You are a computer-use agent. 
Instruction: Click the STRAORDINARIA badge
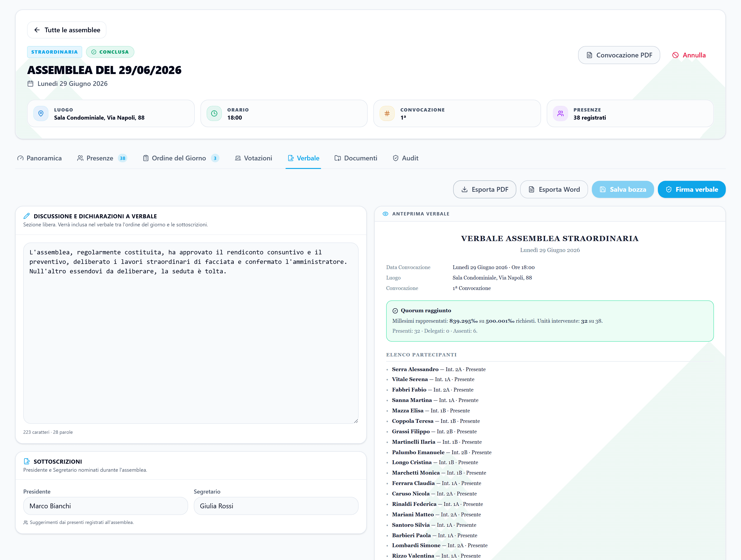55,52
